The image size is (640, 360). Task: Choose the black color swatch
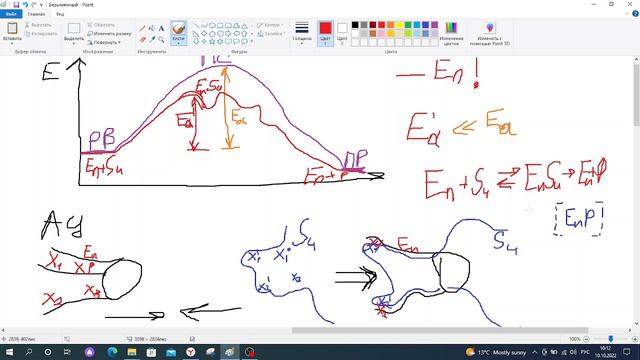click(355, 25)
